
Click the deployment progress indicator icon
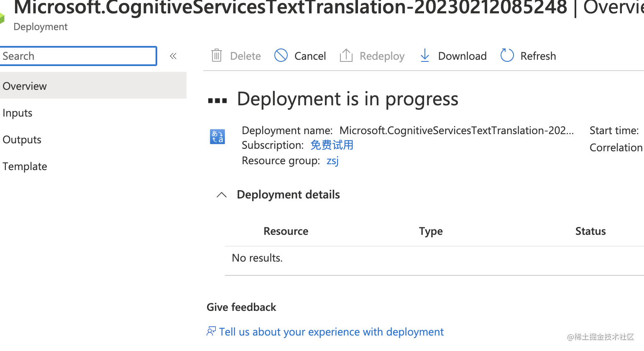coord(217,99)
